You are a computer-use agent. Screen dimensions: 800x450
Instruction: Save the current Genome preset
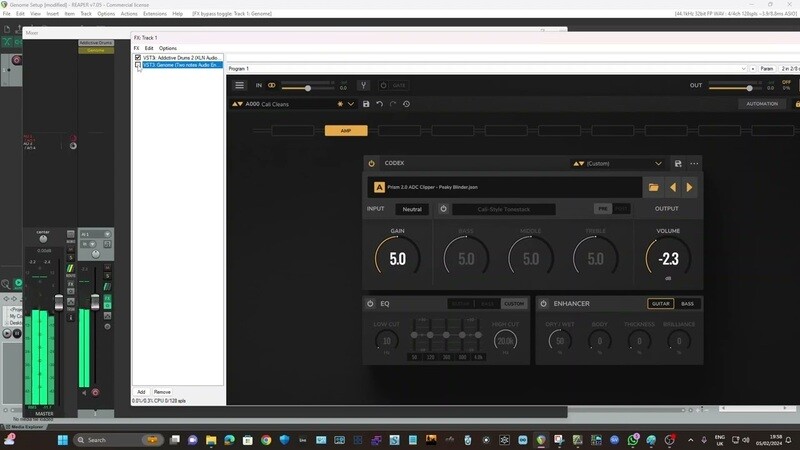pyautogui.click(x=366, y=104)
